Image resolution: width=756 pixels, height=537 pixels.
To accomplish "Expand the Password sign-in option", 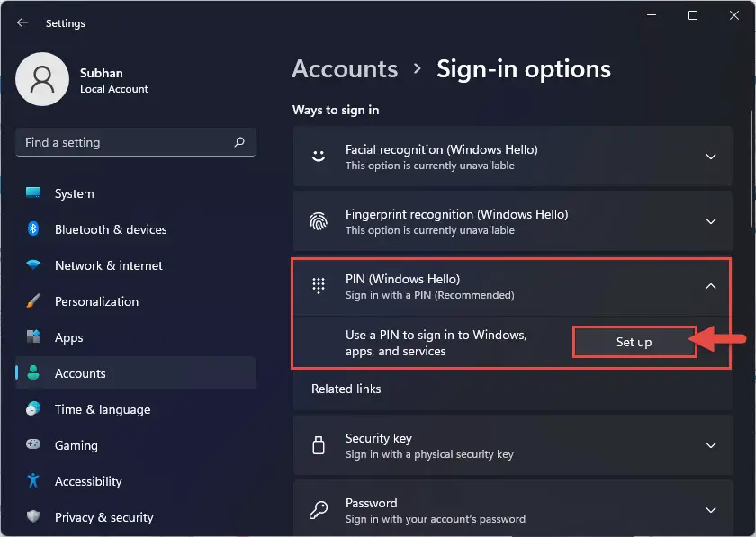I will (709, 509).
